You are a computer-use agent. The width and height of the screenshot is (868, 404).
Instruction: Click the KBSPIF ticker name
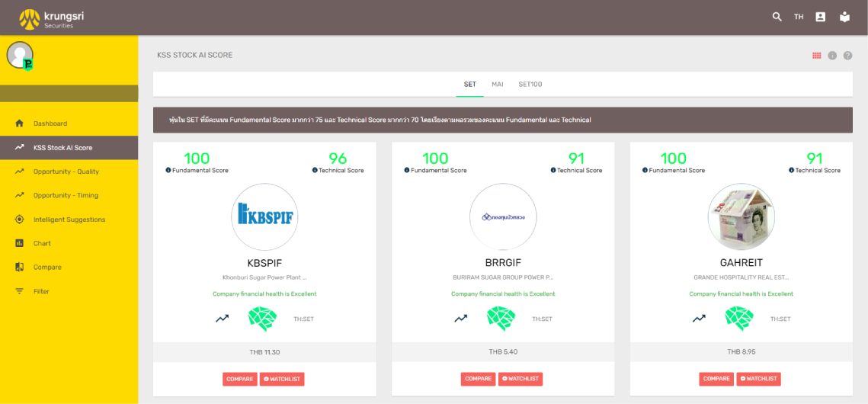[264, 264]
